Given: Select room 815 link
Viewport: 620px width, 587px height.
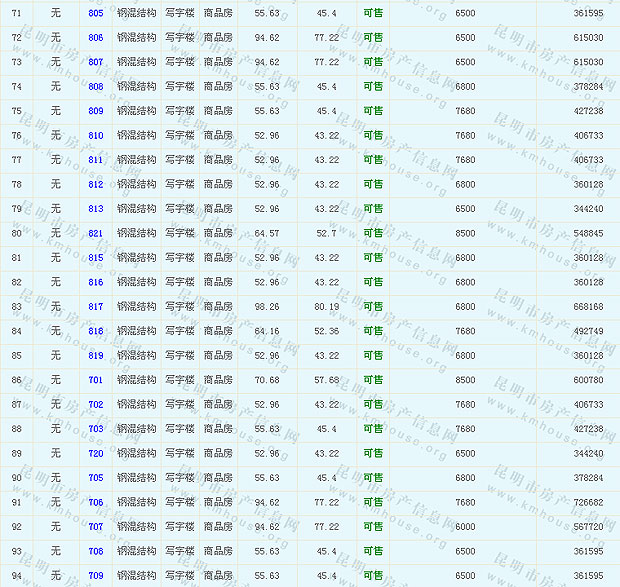Looking at the screenshot, I should click(x=96, y=257).
